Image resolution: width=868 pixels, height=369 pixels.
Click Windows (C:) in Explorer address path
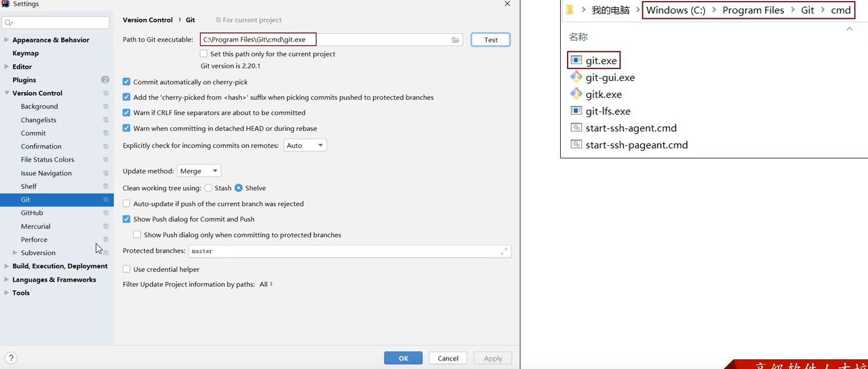point(675,10)
